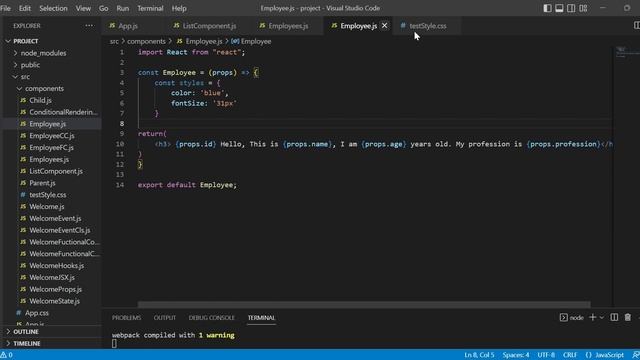Open WelcomeProps.js in explorer

tap(55, 289)
